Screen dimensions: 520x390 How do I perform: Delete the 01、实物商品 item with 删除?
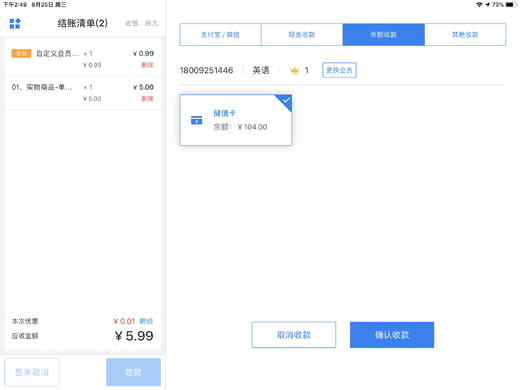point(147,99)
